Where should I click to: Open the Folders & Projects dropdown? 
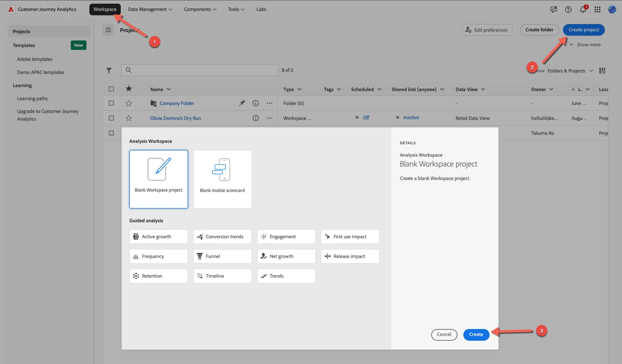click(570, 71)
